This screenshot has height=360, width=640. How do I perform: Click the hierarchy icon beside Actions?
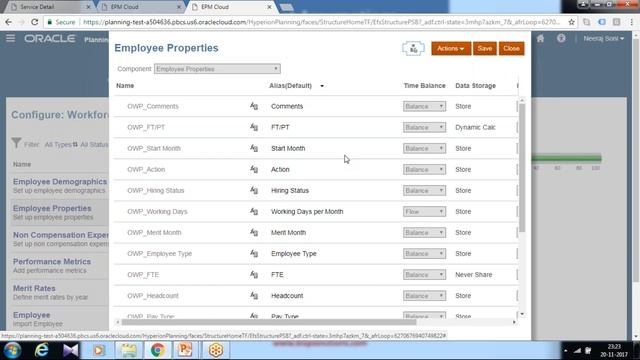click(413, 49)
